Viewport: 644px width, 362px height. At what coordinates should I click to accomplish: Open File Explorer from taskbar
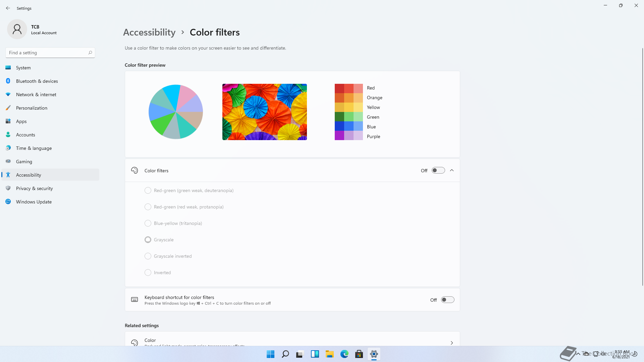[x=330, y=354]
